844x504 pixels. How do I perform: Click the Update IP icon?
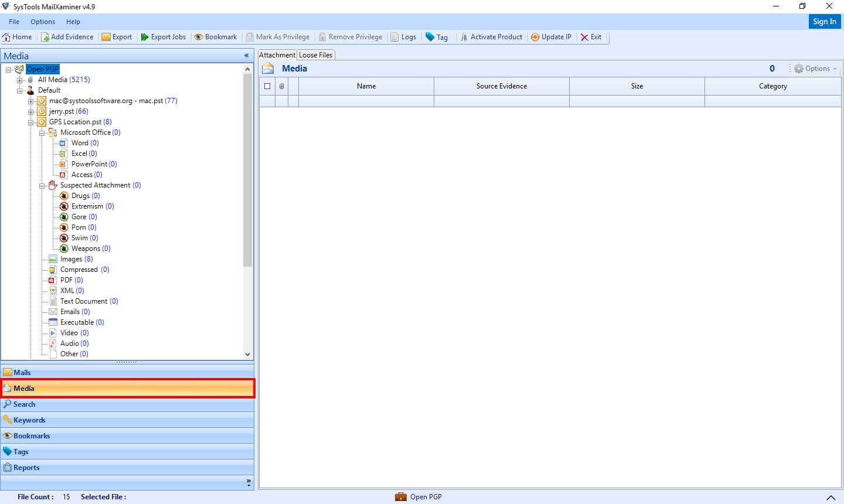pyautogui.click(x=535, y=37)
